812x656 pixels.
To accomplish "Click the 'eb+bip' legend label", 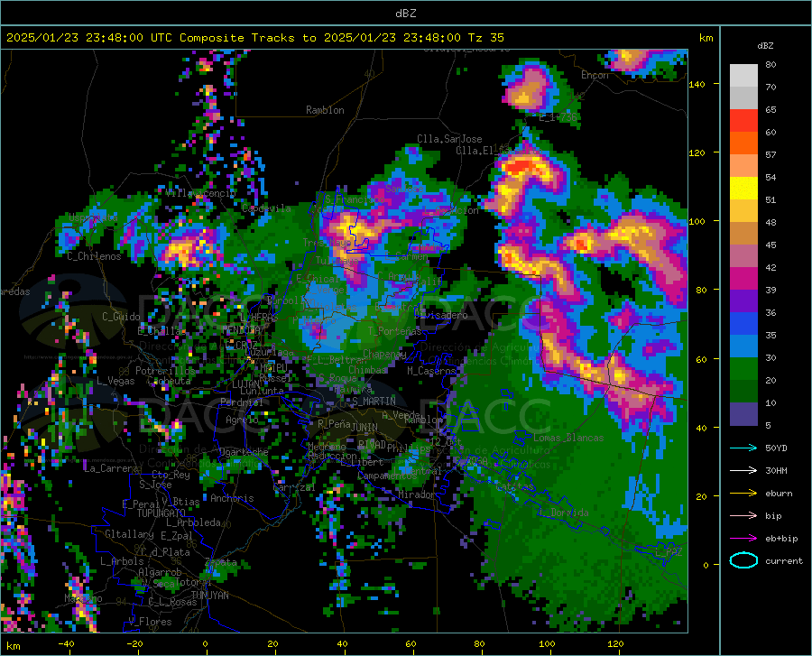I will [781, 539].
